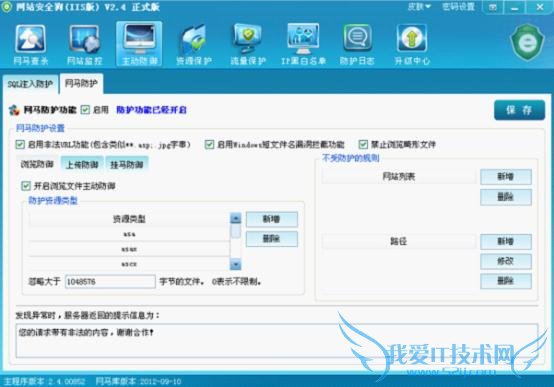The width and height of the screenshot is (554, 387).
Task: Click the green shield e logo
Action: tap(527, 42)
